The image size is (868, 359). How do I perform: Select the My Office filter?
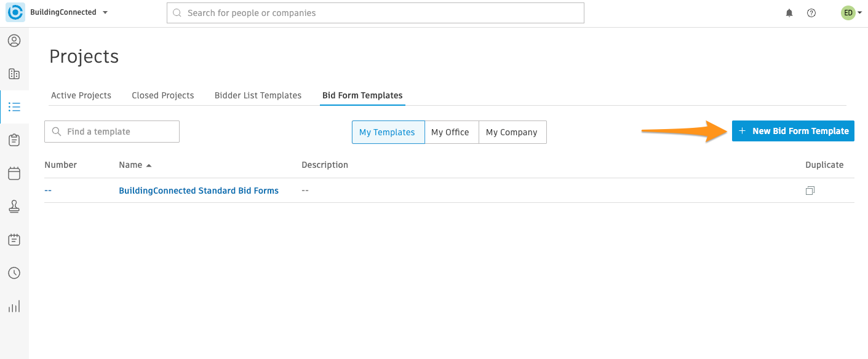pyautogui.click(x=452, y=132)
